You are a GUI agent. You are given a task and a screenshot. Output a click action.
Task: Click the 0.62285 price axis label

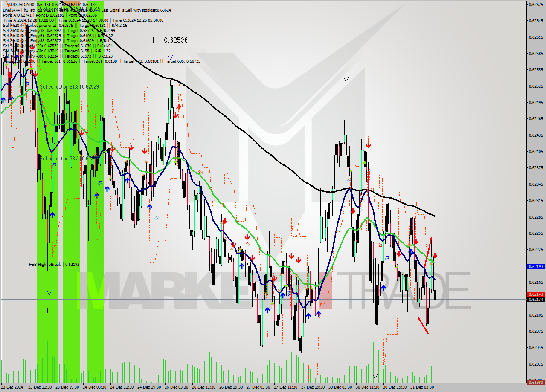(535, 217)
